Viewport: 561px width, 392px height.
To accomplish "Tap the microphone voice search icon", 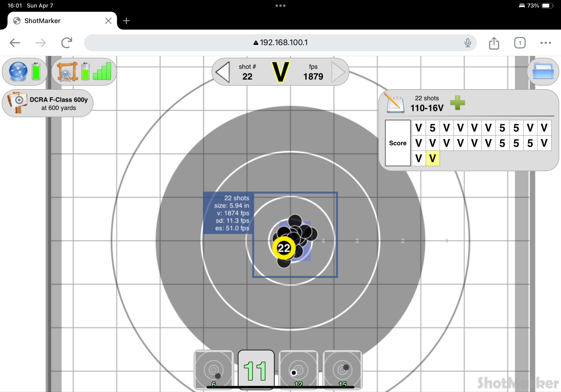I will tap(468, 43).
